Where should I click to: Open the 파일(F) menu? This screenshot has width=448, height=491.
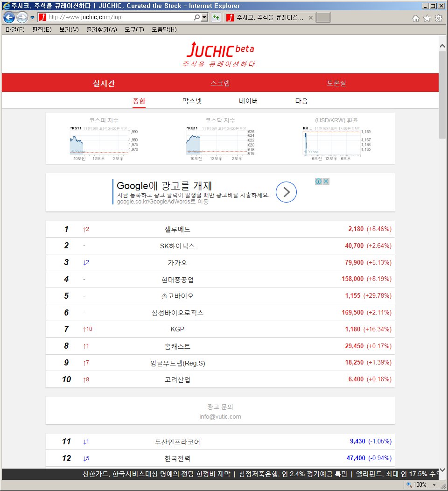coord(15,29)
